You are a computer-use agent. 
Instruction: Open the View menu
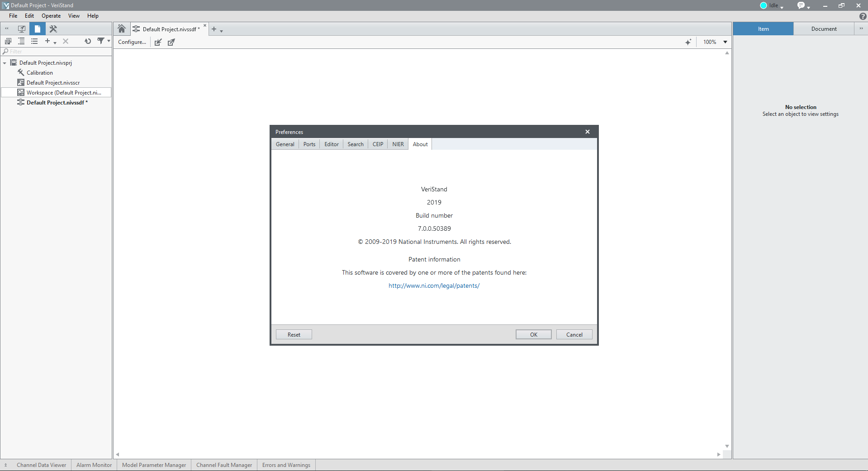click(74, 16)
